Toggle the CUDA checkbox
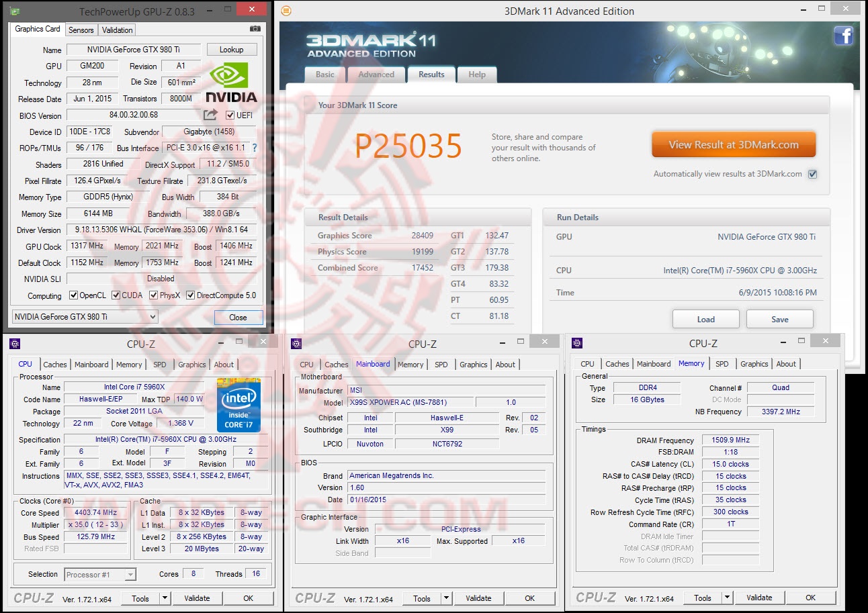 [x=116, y=295]
